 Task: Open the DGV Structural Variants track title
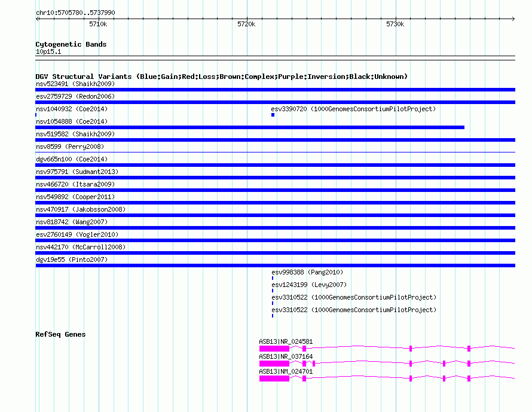[221, 77]
